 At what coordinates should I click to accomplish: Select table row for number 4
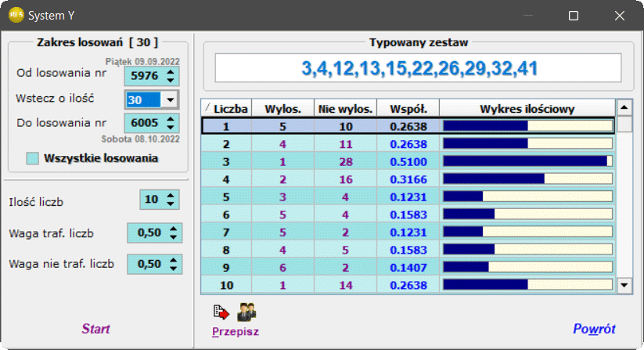408,179
